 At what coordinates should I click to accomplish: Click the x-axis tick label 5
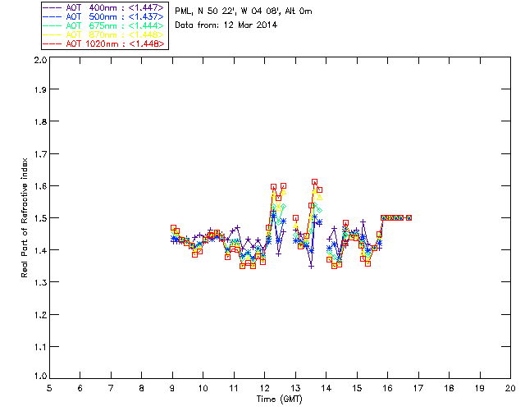[49, 388]
